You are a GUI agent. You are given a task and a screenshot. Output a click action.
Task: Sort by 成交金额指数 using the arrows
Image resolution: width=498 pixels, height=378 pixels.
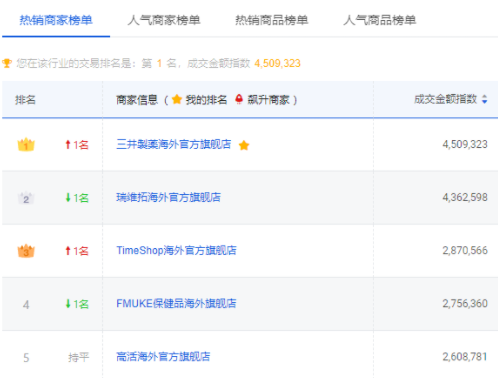(x=485, y=99)
